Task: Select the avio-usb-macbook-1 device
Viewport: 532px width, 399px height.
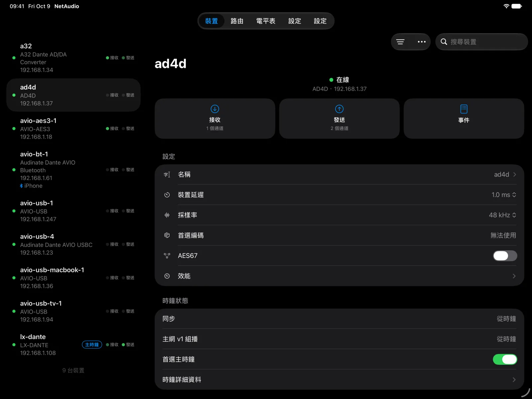Action: pyautogui.click(x=73, y=278)
